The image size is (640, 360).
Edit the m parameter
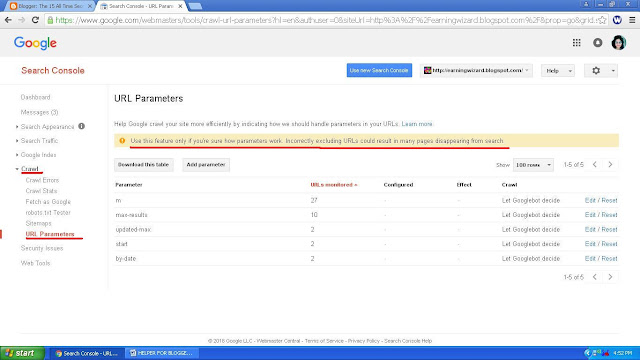tap(590, 200)
